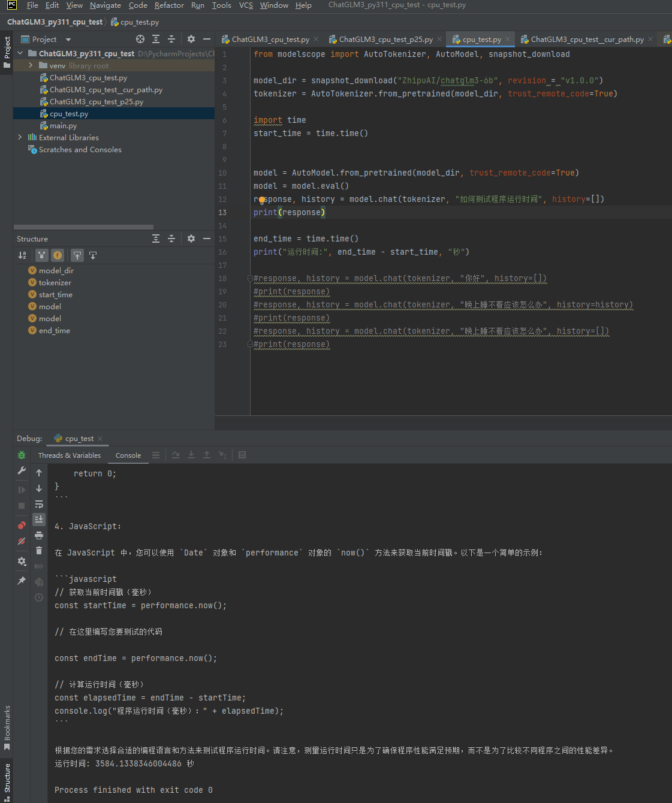Click Expand All icon in Structure panel header
Screen dimensions: 672x803
pyautogui.click(x=156, y=239)
